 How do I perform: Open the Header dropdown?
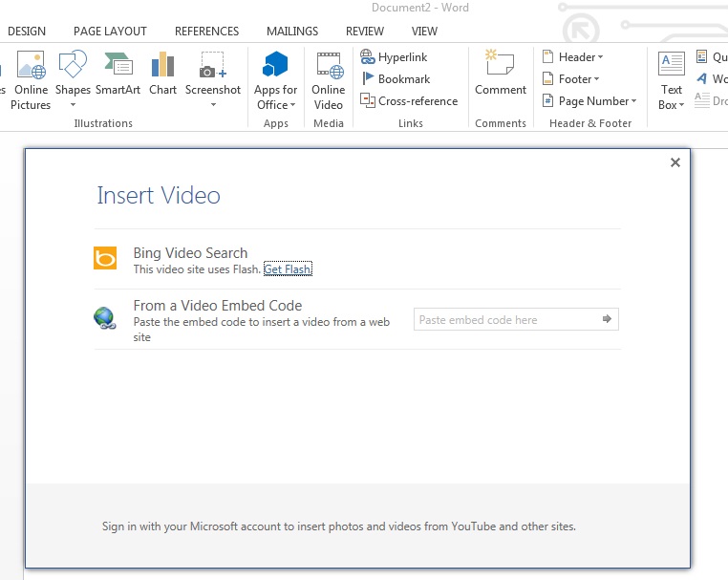tap(573, 57)
